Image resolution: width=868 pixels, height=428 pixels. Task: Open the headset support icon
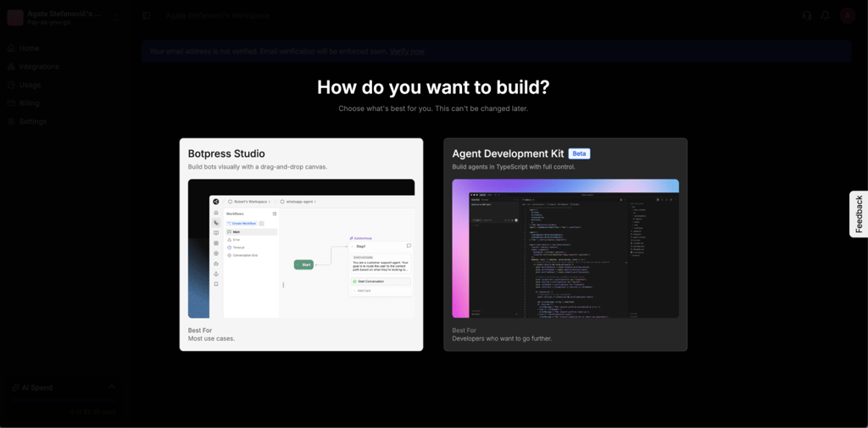coord(807,15)
